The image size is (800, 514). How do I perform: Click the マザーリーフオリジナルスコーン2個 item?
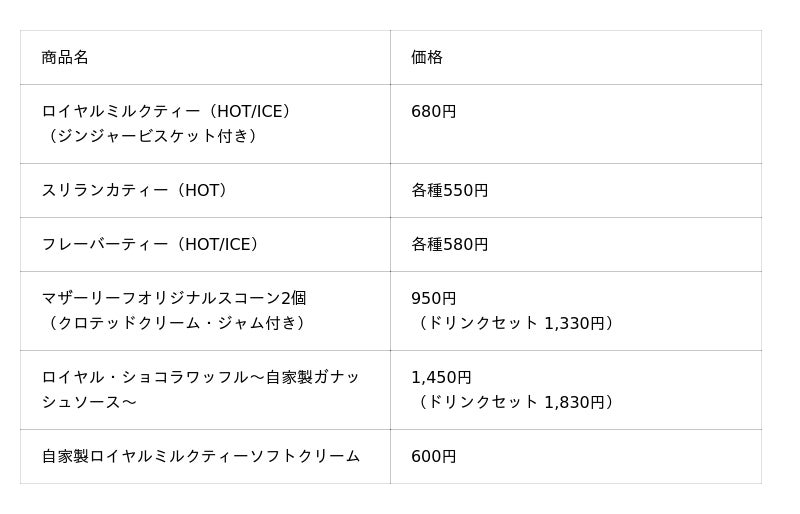click(x=174, y=298)
